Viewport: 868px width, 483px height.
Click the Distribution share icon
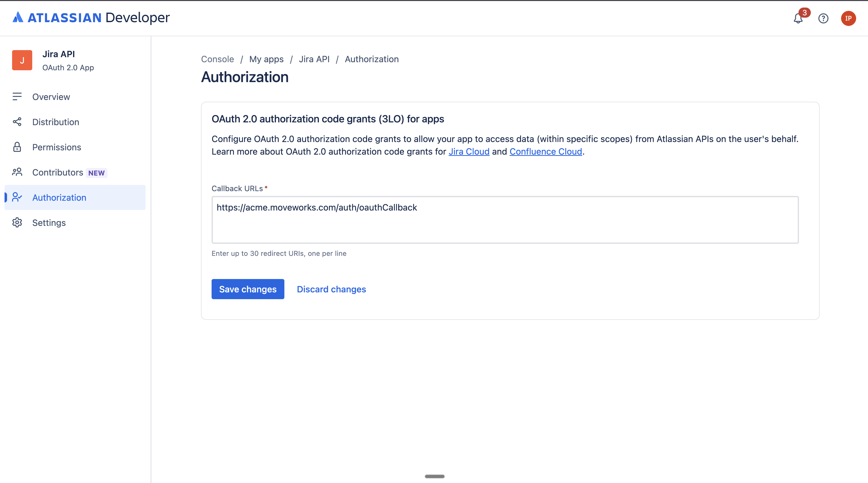coord(17,122)
